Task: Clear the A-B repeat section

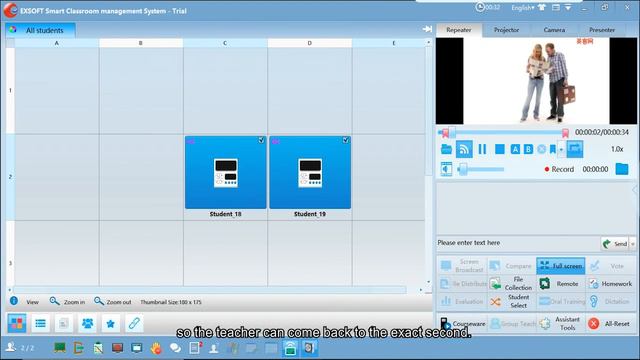Action: click(x=541, y=149)
